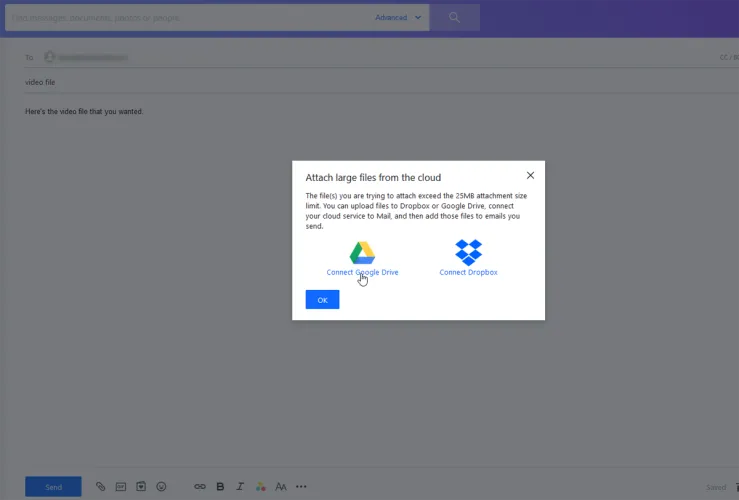Click the paperclip attach file icon
The width and height of the screenshot is (739, 500).
point(100,487)
